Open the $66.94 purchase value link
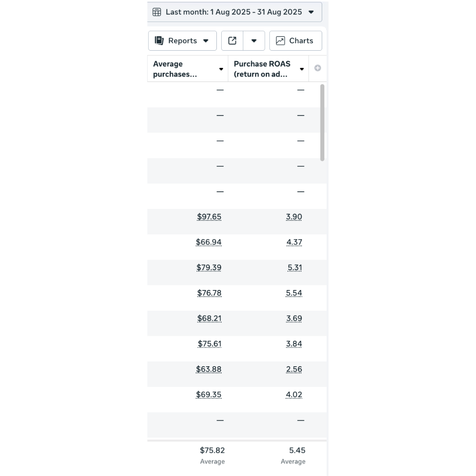Image resolution: width=476 pixels, height=476 pixels. 208,242
